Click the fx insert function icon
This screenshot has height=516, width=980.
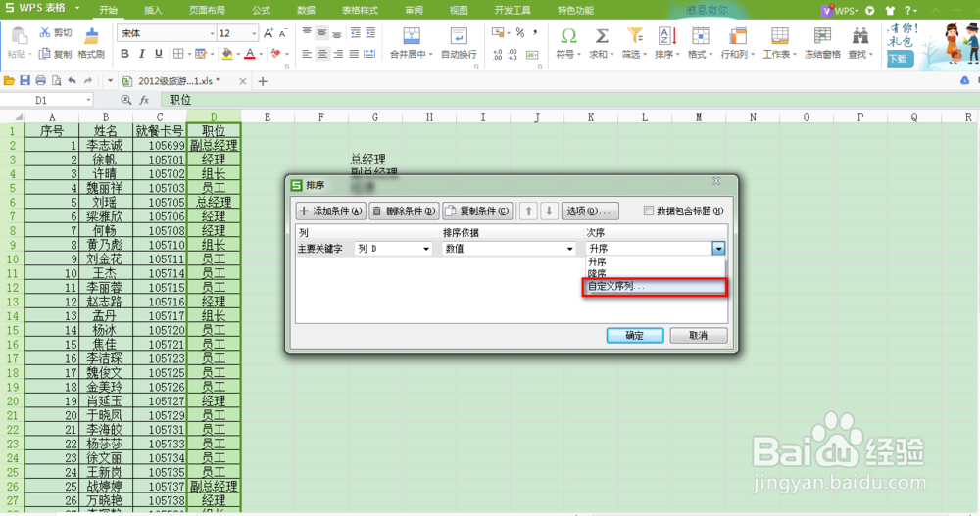coord(144,99)
